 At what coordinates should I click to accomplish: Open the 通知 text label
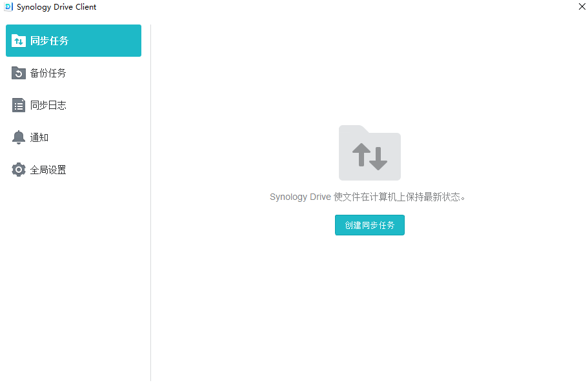pyautogui.click(x=39, y=137)
